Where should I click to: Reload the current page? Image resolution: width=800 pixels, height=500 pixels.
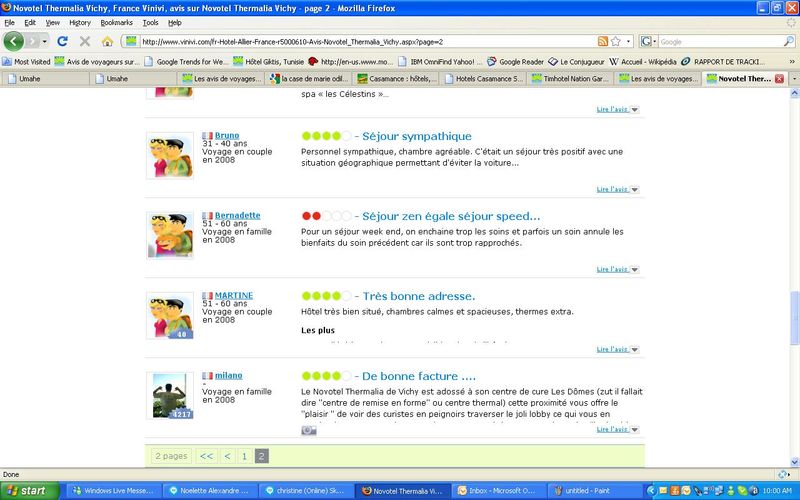(x=62, y=41)
